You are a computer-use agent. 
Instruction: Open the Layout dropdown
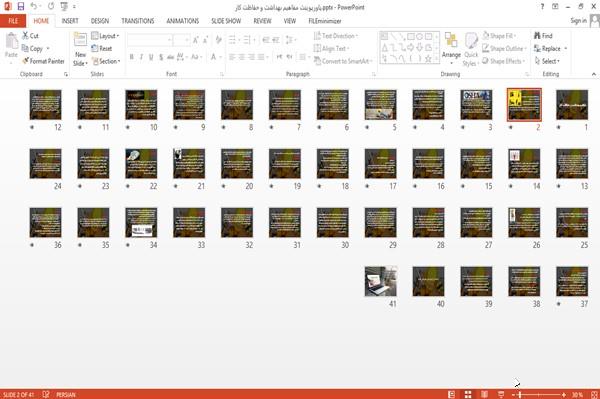coord(106,36)
